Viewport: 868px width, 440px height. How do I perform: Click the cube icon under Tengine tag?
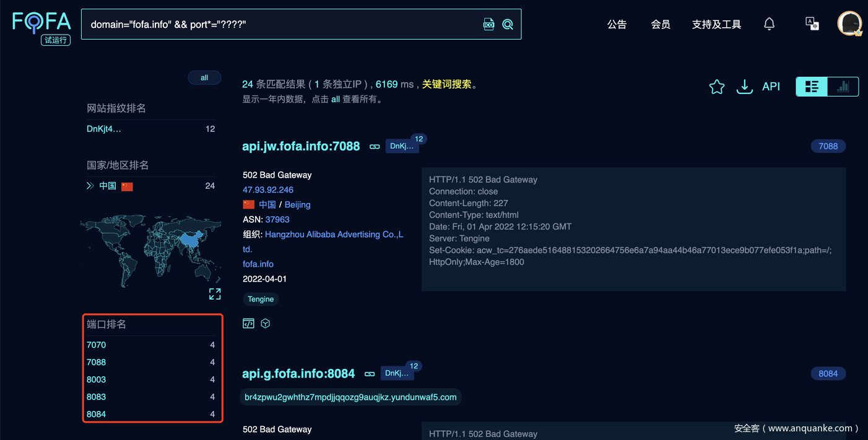click(x=266, y=323)
